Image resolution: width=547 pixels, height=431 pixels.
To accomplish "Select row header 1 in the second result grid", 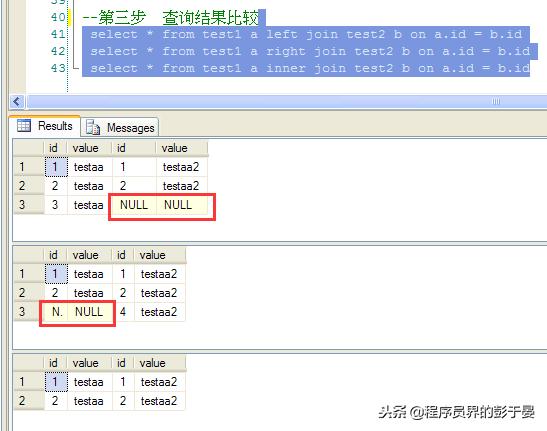I will click(29, 274).
